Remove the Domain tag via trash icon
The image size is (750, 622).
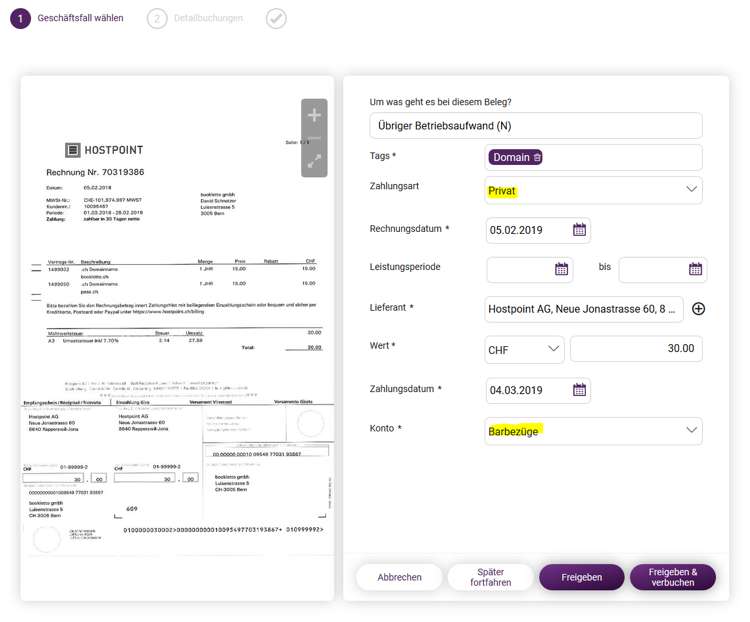pos(537,157)
